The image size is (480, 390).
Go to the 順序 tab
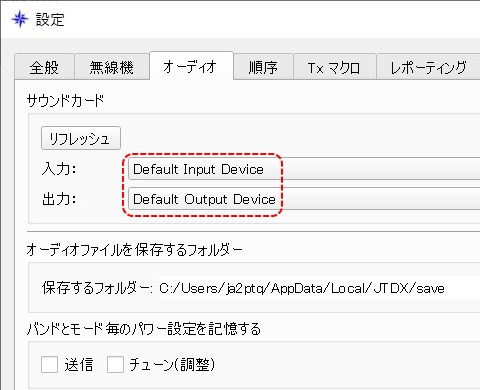tap(263, 67)
